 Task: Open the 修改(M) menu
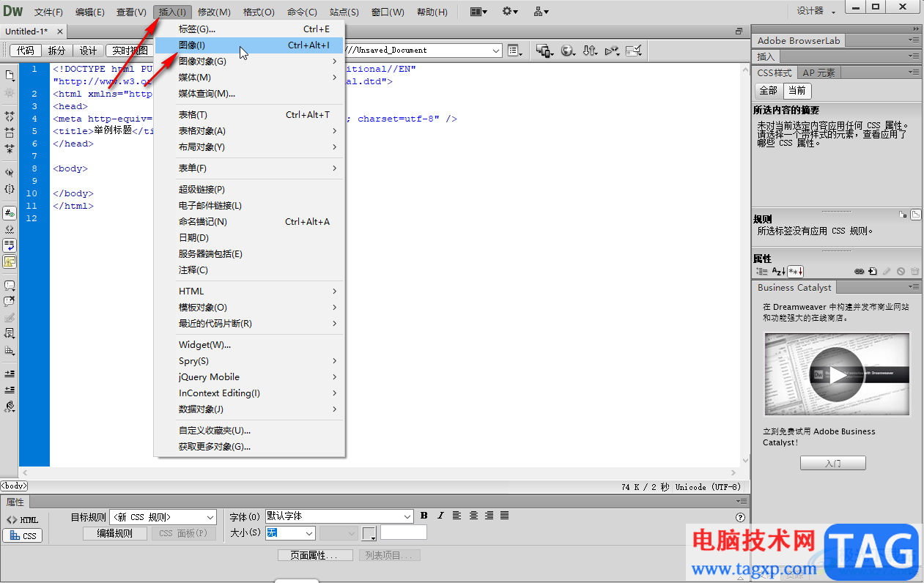(214, 12)
